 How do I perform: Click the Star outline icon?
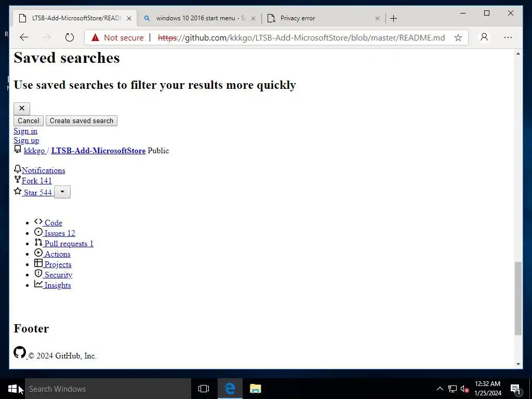click(x=18, y=191)
